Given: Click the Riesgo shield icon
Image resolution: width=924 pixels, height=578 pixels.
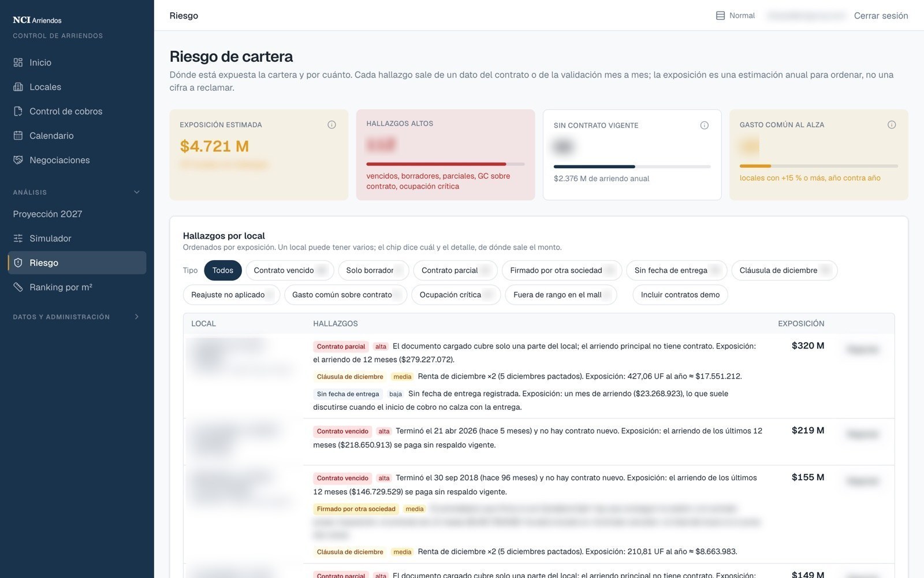Looking at the screenshot, I should click(x=18, y=262).
